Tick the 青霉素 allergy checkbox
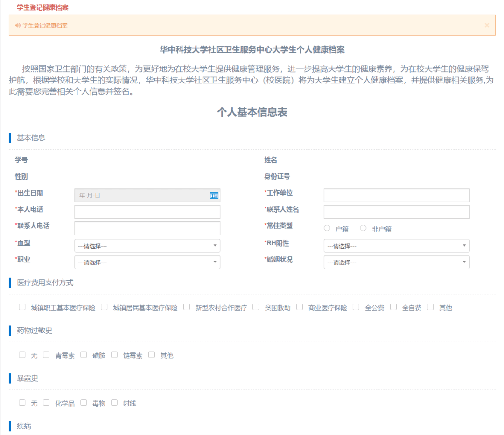Viewport: 504px width, 435px height. (46, 355)
